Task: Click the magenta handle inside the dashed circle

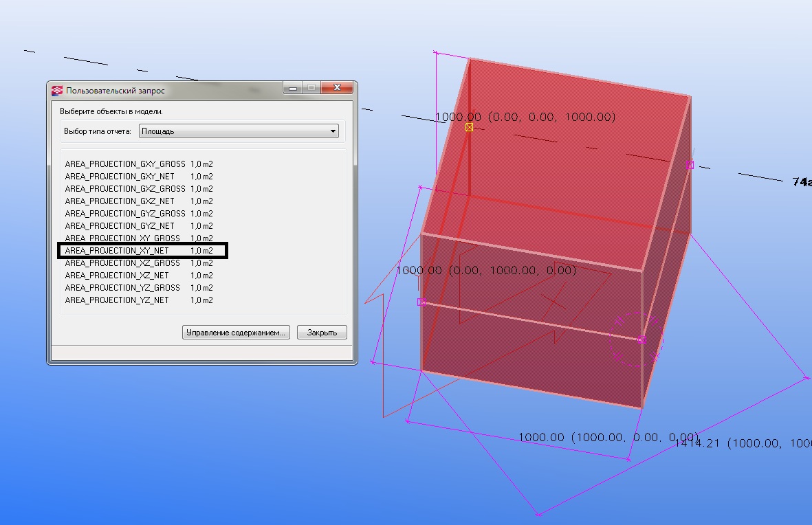Action: (x=641, y=339)
